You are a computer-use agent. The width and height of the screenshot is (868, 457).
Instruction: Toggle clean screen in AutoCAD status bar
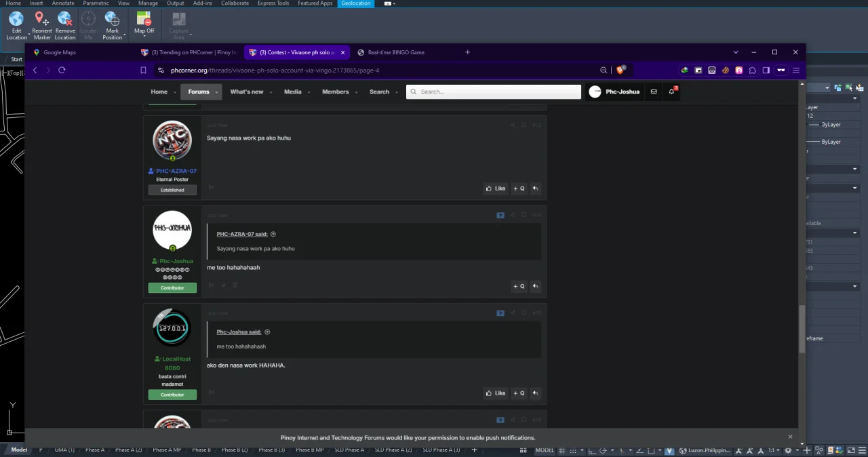[852, 450]
